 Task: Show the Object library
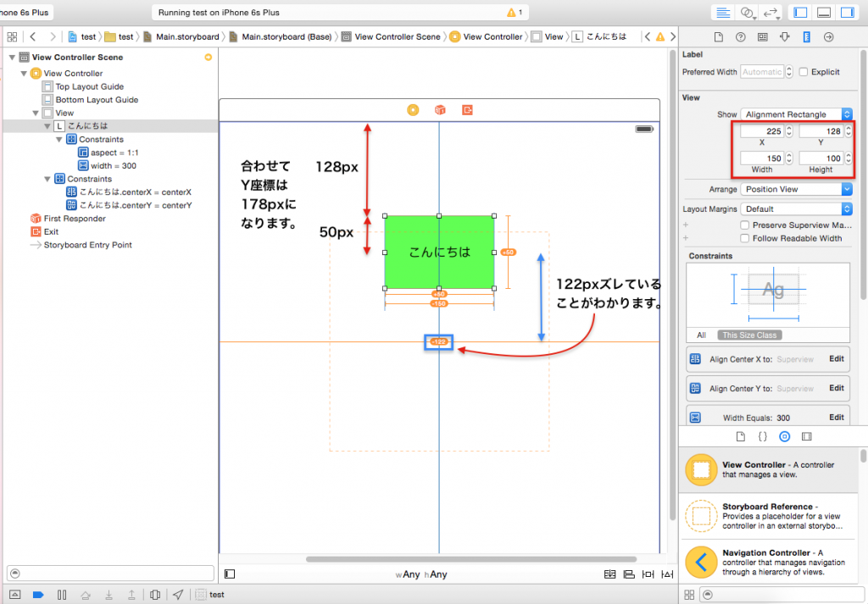784,436
